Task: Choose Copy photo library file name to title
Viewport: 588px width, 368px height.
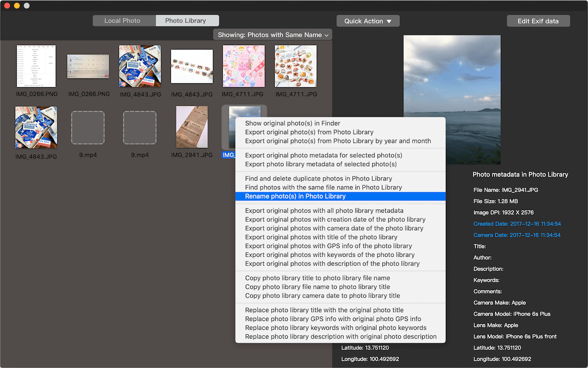Action: (x=340, y=287)
